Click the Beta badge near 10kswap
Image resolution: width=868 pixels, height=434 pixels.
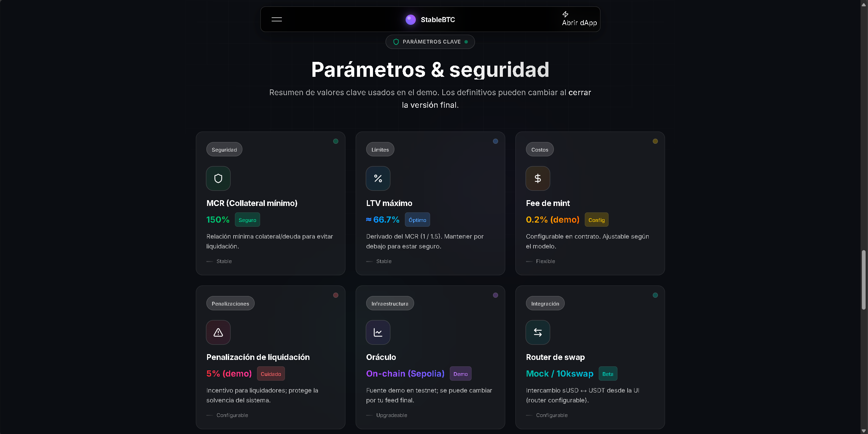point(608,374)
